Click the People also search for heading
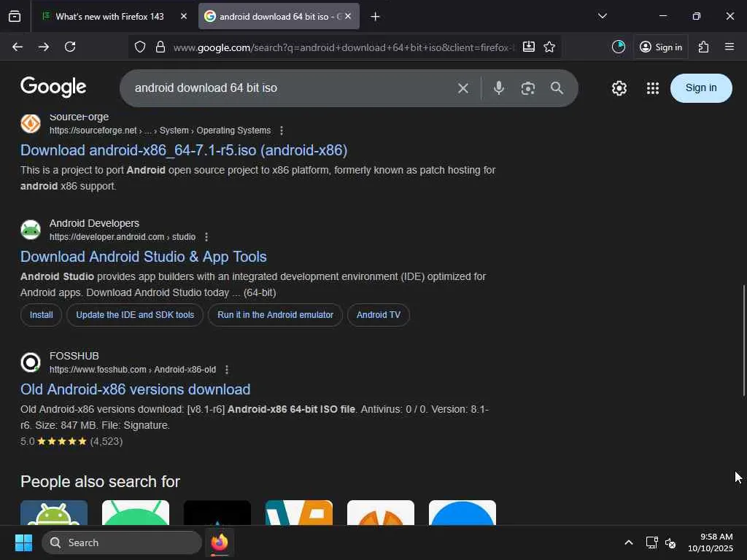Image resolution: width=747 pixels, height=560 pixels. click(x=100, y=481)
